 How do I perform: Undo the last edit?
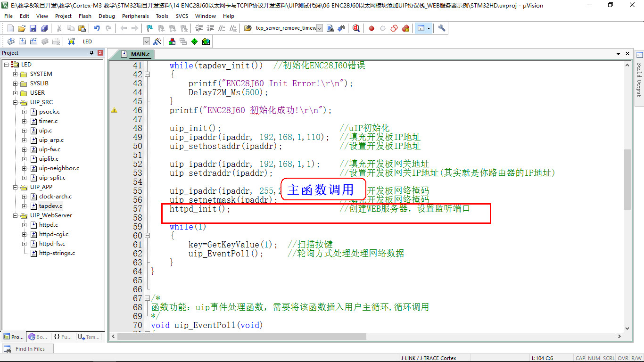(x=97, y=28)
